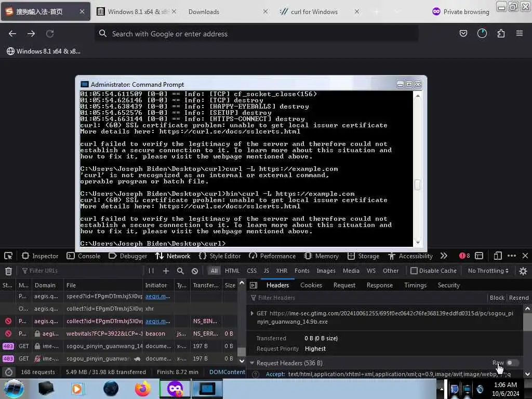The width and height of the screenshot is (532, 399).
Task: Click the error count badge showing 8
Action: pos(464,256)
